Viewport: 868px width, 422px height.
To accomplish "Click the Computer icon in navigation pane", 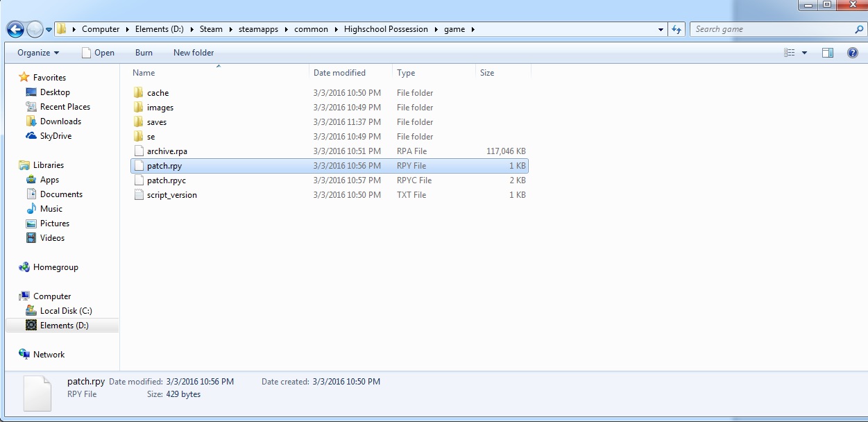I will point(24,296).
